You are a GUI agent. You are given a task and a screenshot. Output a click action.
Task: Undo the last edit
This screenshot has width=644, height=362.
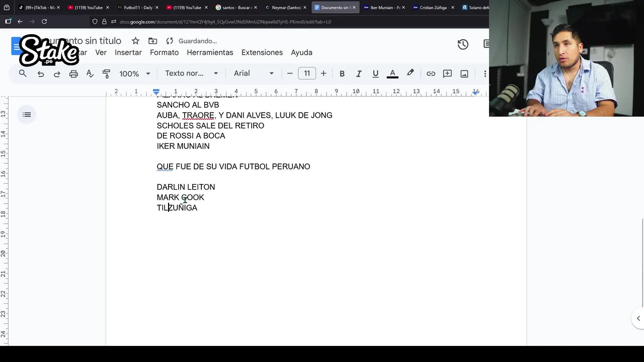click(x=41, y=73)
